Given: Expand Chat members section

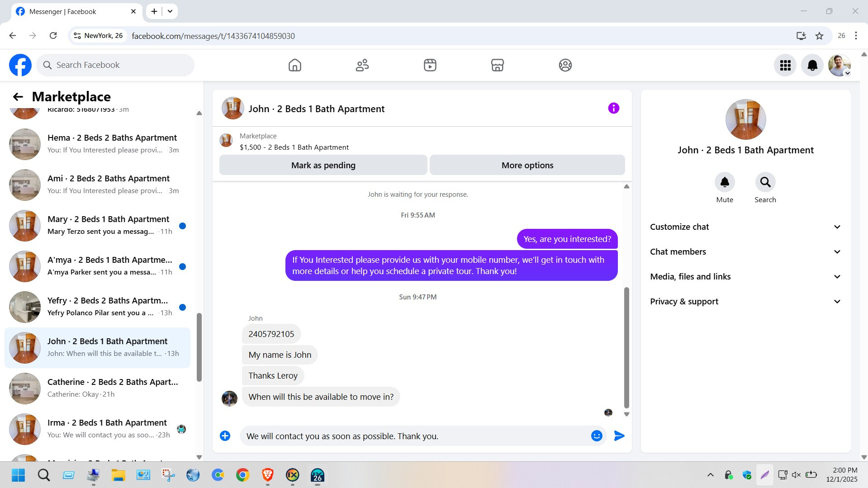Looking at the screenshot, I should click(745, 252).
